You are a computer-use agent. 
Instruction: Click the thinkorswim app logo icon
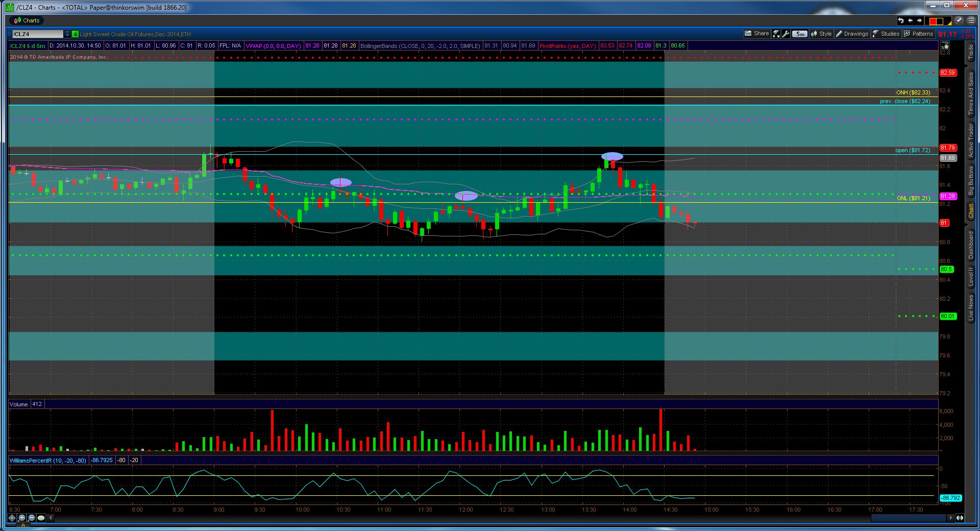coord(10,7)
